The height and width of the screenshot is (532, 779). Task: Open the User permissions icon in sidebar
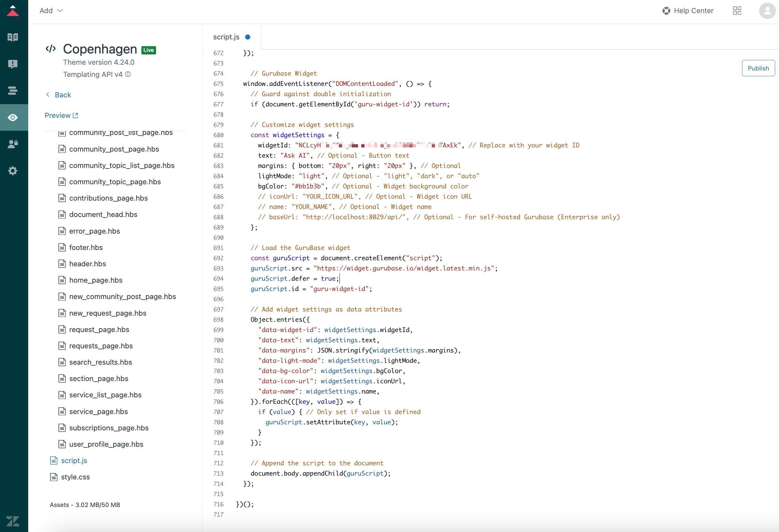pos(13,144)
